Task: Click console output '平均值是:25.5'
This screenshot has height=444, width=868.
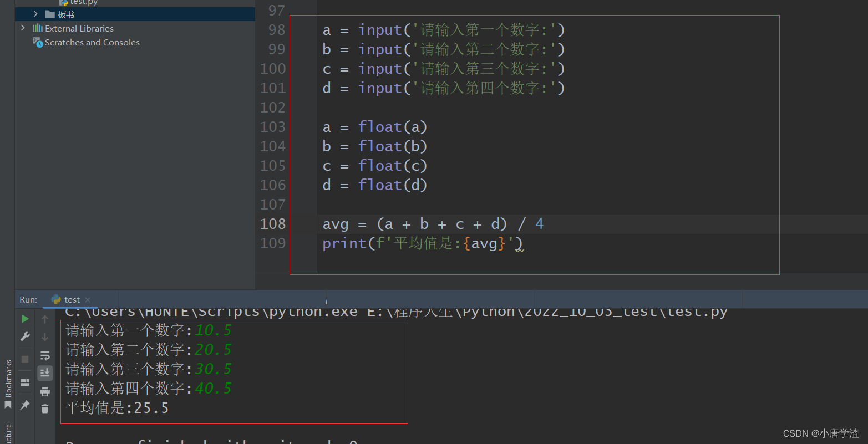Action: pyautogui.click(x=117, y=408)
